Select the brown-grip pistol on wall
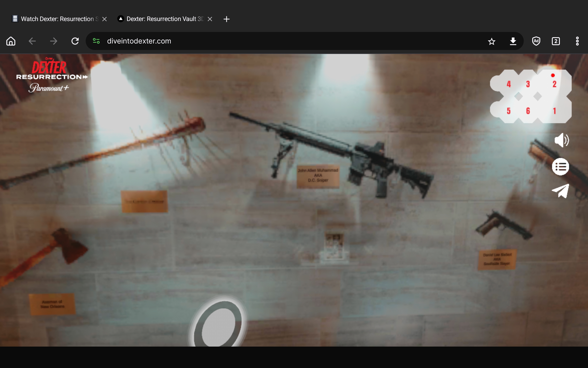The image size is (588, 368). [x=504, y=225]
